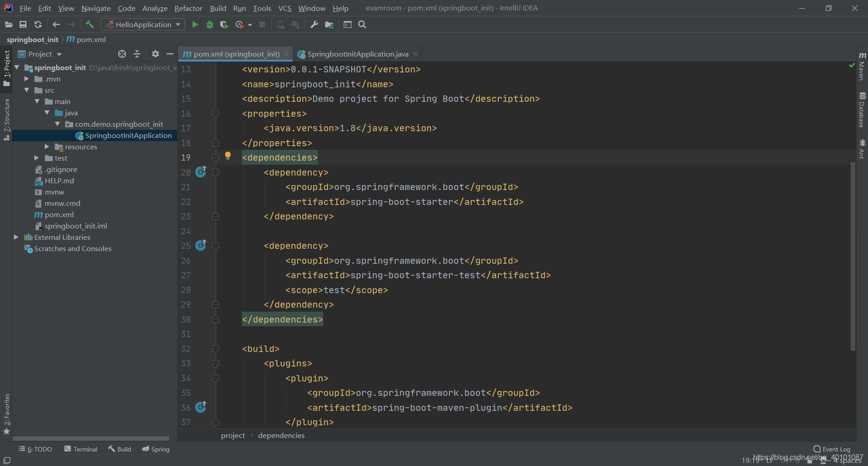Run with Coverage icon
Screen dimensions: 868x466
224,24
